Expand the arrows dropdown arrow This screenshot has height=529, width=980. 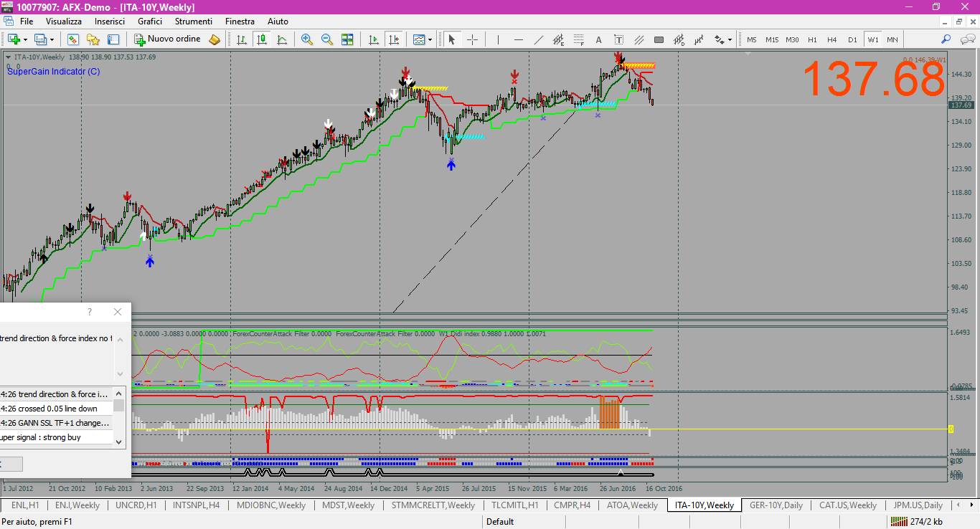pyautogui.click(x=730, y=39)
